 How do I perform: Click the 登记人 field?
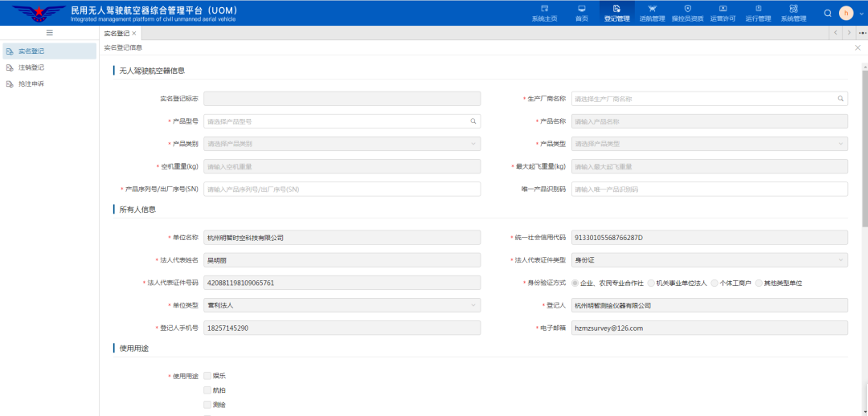pyautogui.click(x=709, y=305)
